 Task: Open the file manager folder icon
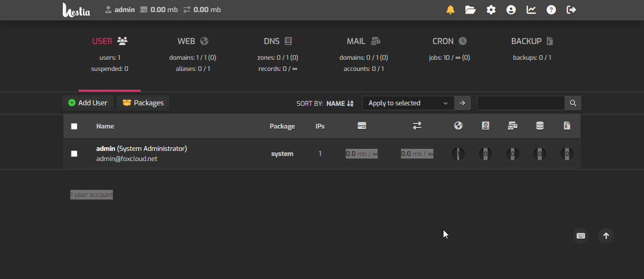click(470, 10)
